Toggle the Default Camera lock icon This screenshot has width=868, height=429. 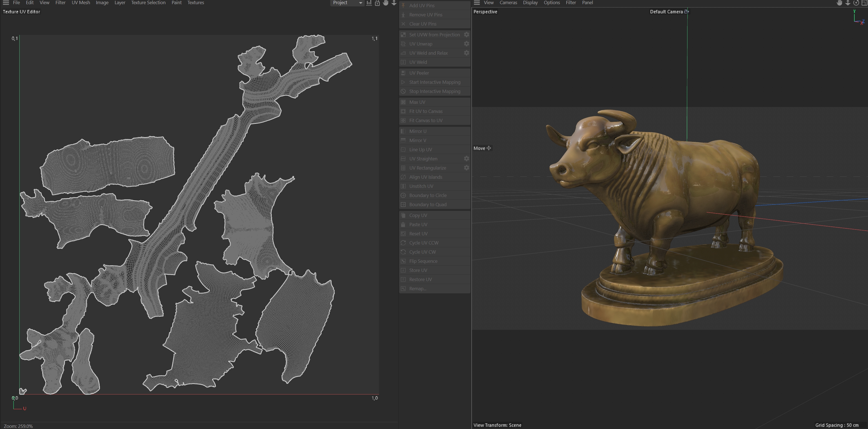click(x=686, y=11)
